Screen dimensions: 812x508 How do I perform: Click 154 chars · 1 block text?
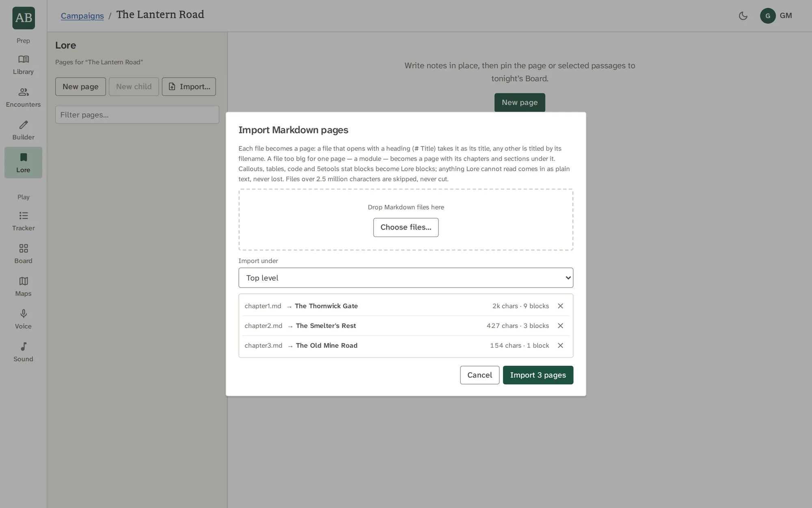(x=519, y=345)
